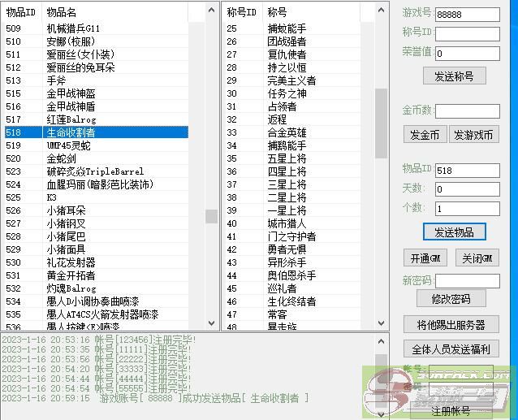The height and width of the screenshot is (420, 518).
Task: Kick player with 将他踢出服务器 button
Action: [x=451, y=324]
